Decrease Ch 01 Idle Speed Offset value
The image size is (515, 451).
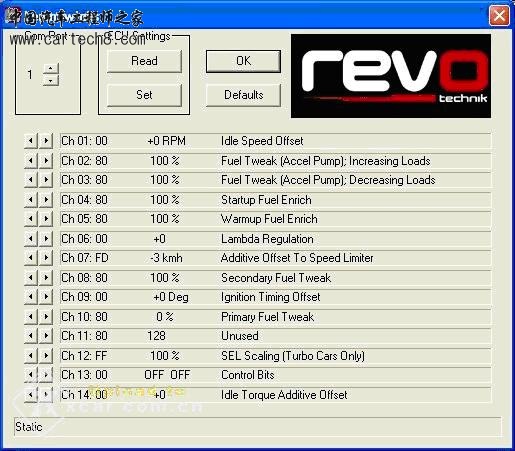click(31, 141)
